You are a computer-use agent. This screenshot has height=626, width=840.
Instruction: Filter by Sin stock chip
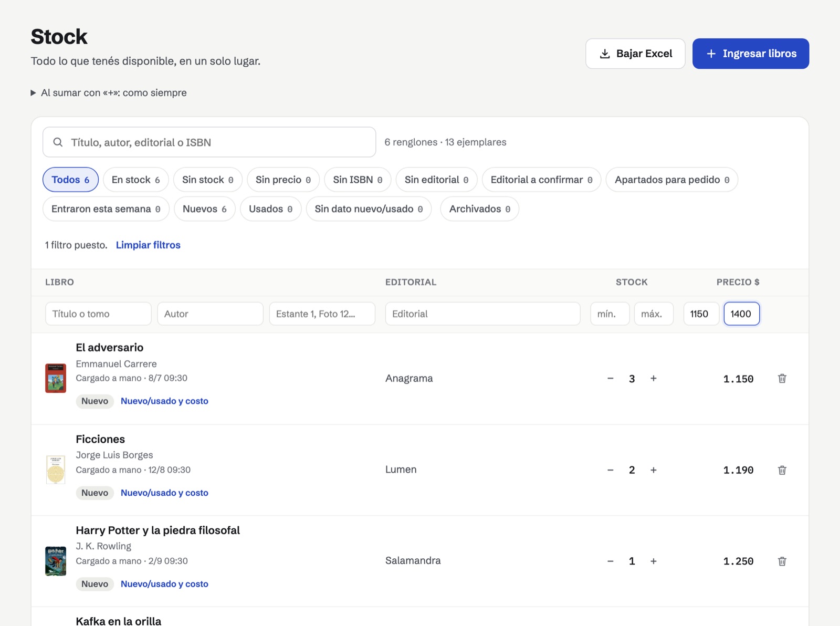point(208,180)
